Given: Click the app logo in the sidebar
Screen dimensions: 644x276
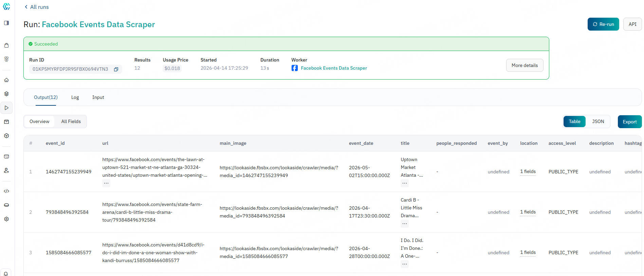Looking at the screenshot, I should coord(6,6).
